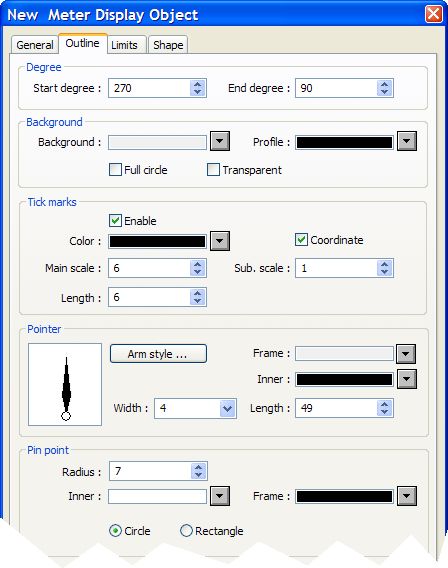Uncheck the Coordinate checkbox
The width and height of the screenshot is (448, 568).
(x=301, y=240)
